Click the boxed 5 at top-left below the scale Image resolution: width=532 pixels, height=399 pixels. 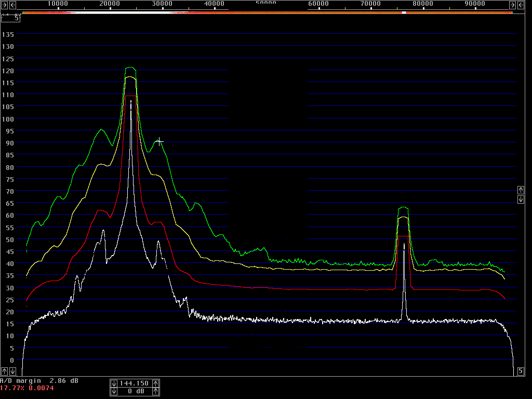[10, 18]
